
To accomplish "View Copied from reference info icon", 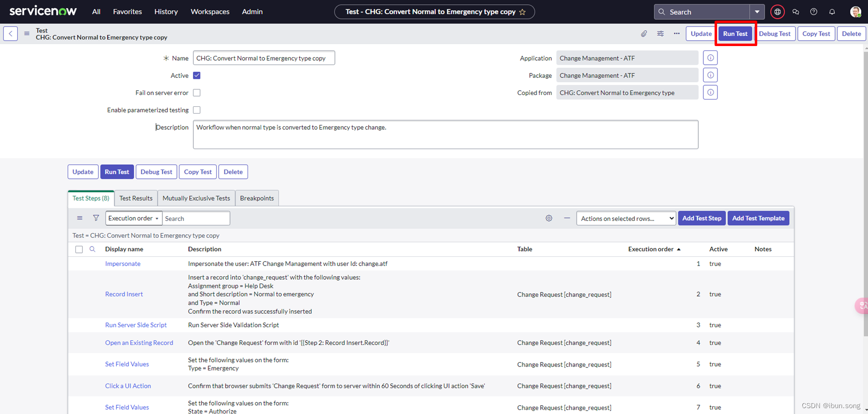I will click(x=710, y=93).
